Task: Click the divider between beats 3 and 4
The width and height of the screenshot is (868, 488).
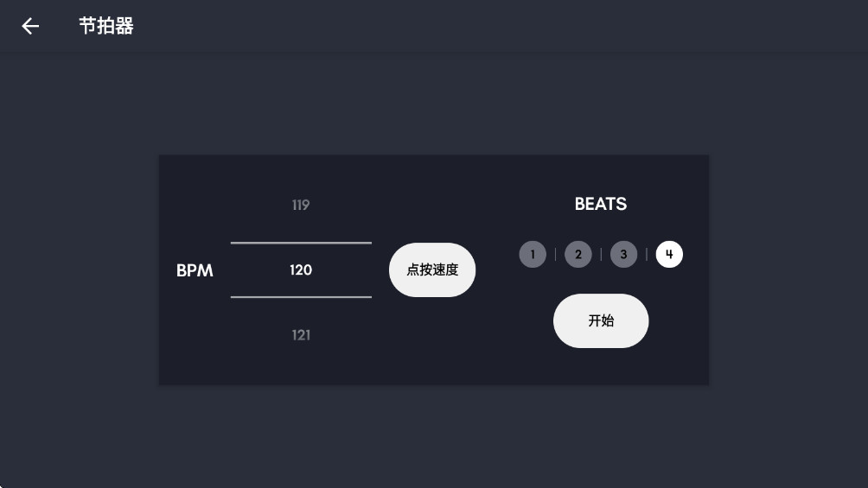Action: (647, 255)
